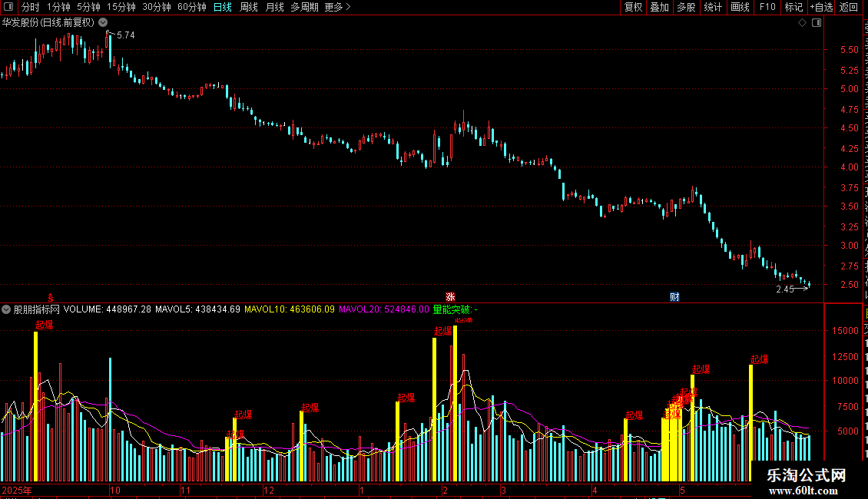Click the 标记 mark button
Image resolution: width=868 pixels, height=499 pixels.
[x=793, y=7]
